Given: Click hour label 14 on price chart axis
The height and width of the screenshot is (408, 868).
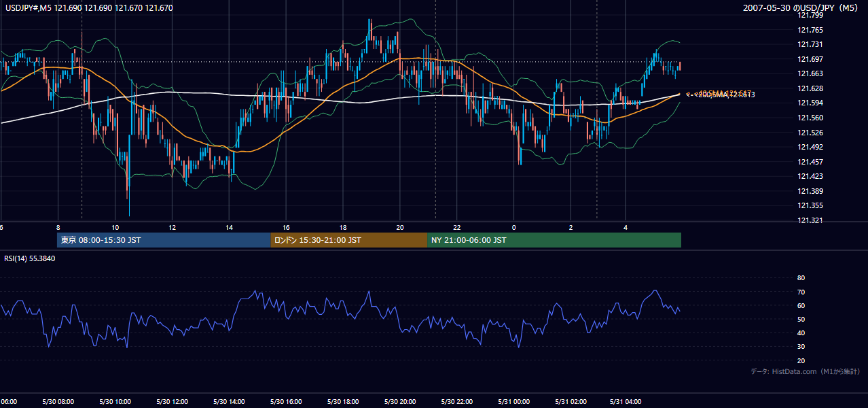Looking at the screenshot, I should [230, 227].
